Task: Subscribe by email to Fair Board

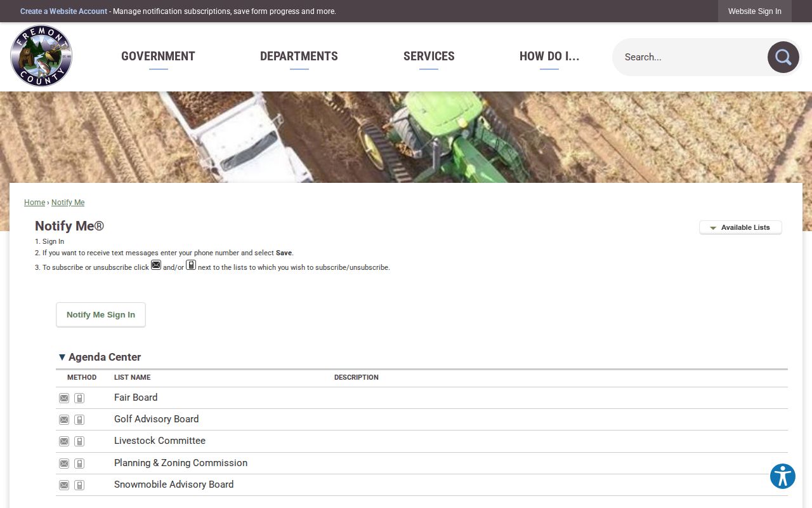Action: [64, 398]
